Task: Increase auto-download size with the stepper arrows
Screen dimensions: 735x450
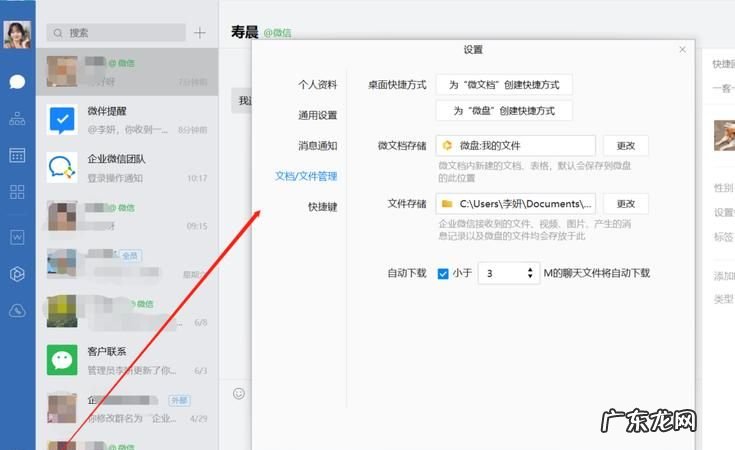Action: [530, 268]
